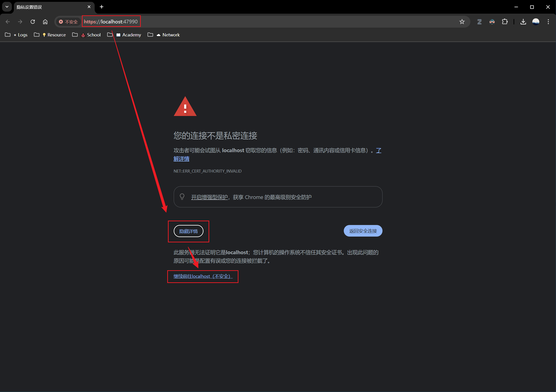The width and height of the screenshot is (556, 392).
Task: Open the Extensions puzzle-piece icon
Action: pos(505,22)
